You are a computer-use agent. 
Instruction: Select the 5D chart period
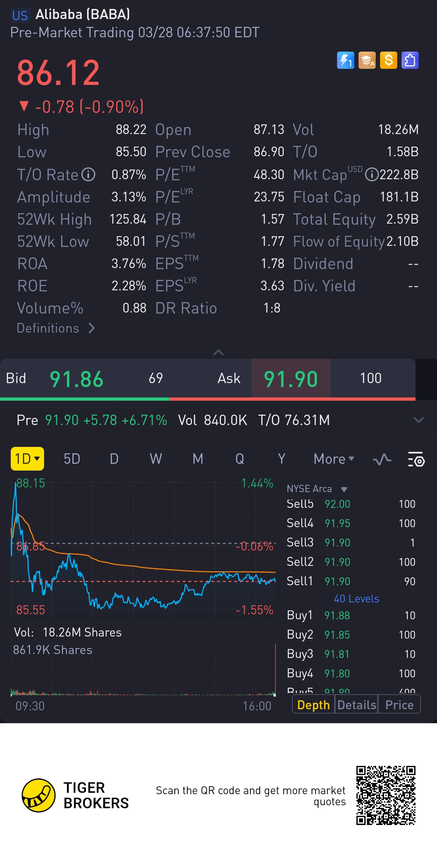[72, 459]
